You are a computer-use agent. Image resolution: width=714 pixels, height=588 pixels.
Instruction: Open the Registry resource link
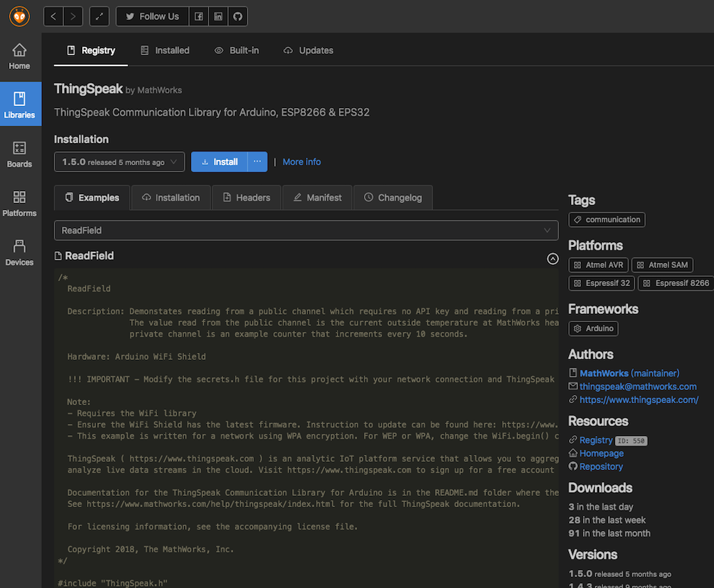click(x=595, y=440)
